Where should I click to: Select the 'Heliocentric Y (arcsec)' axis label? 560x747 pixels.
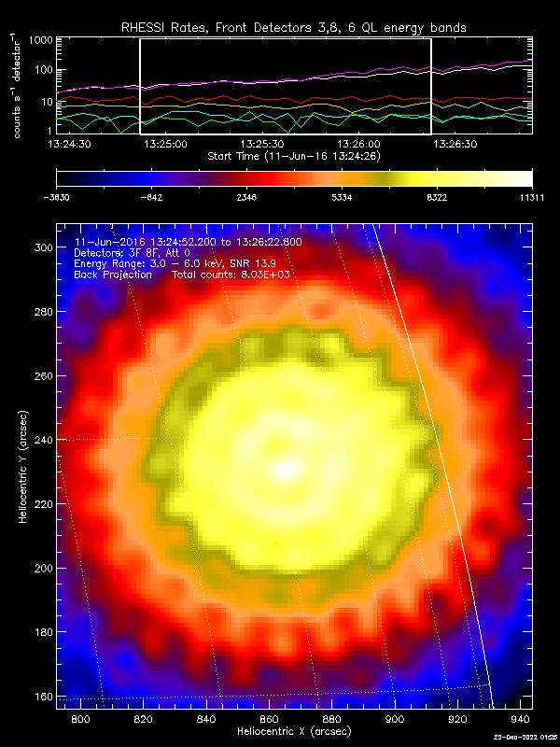point(22,466)
